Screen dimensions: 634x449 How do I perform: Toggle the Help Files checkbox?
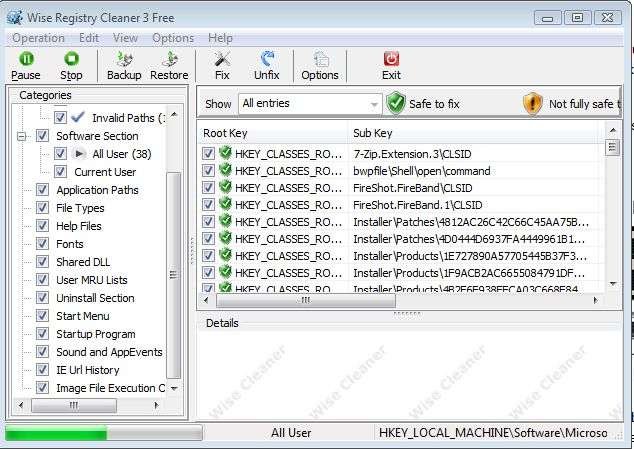tap(42, 226)
